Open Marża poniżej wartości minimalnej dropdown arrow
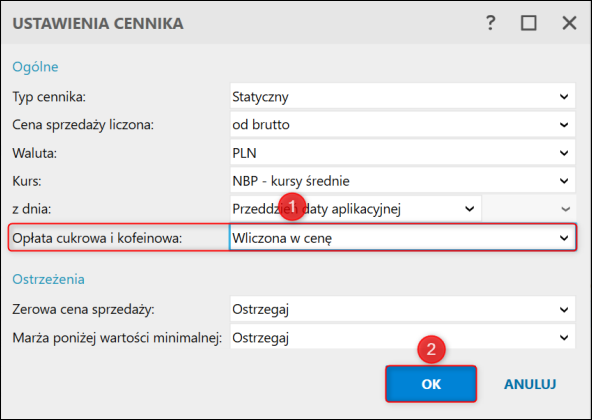Viewport: 592px width, 420px height. (x=564, y=338)
